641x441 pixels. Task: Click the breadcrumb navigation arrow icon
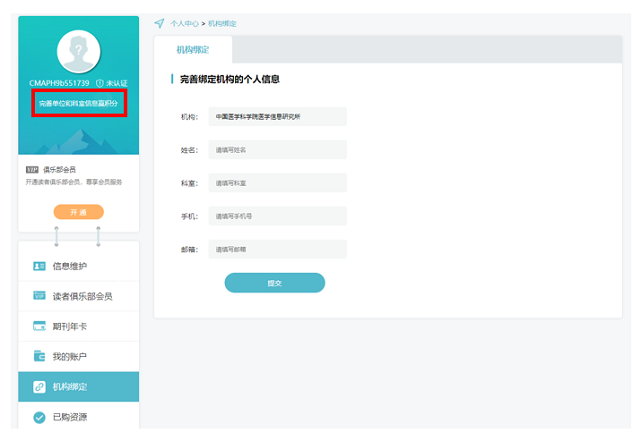point(159,23)
